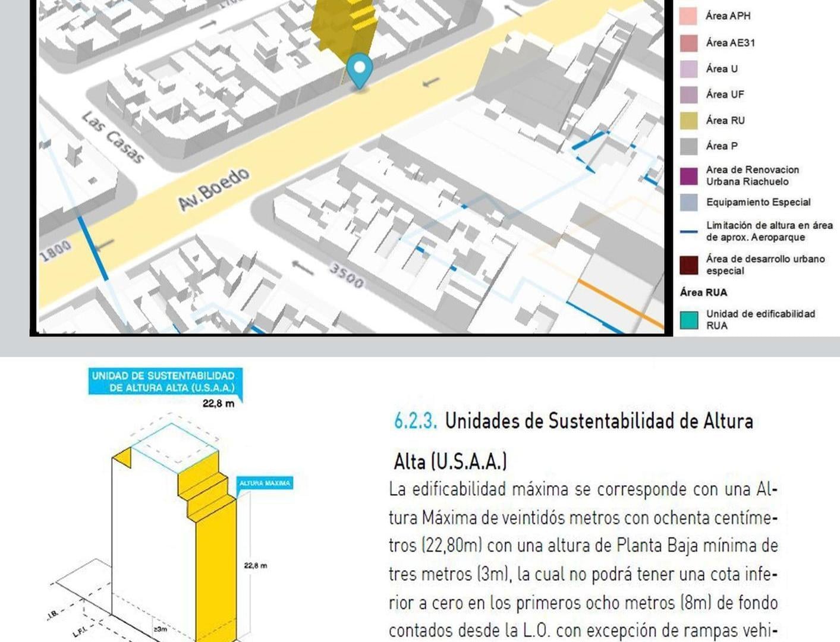Click the line 'tres metros (3m), la cual'
The height and width of the screenshot is (642, 840).
pyautogui.click(x=583, y=574)
